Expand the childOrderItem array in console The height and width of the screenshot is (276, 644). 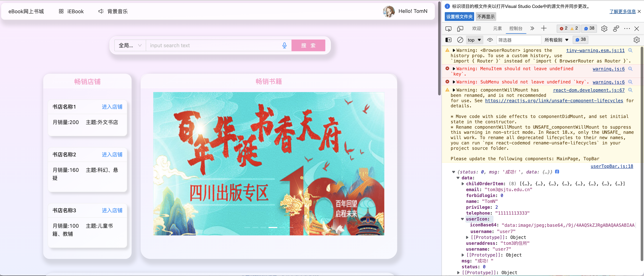[x=463, y=184]
